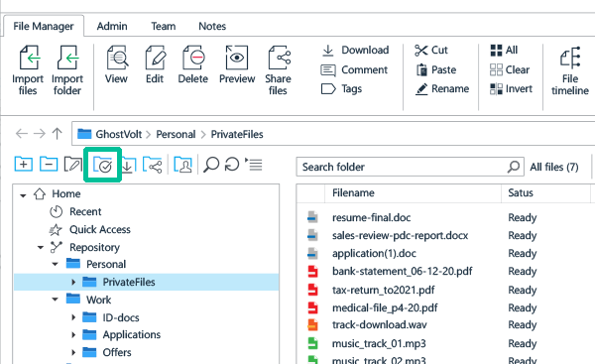Open the File timeline
This screenshot has width=595, height=364.
pyautogui.click(x=570, y=70)
